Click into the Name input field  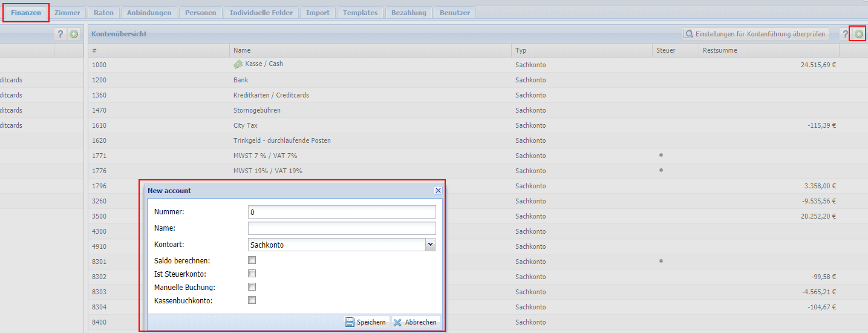tap(342, 228)
